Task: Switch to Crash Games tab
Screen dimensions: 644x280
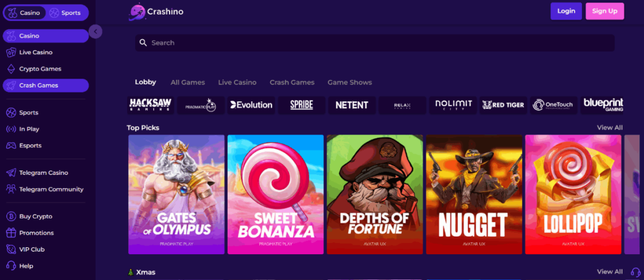Action: tap(292, 82)
